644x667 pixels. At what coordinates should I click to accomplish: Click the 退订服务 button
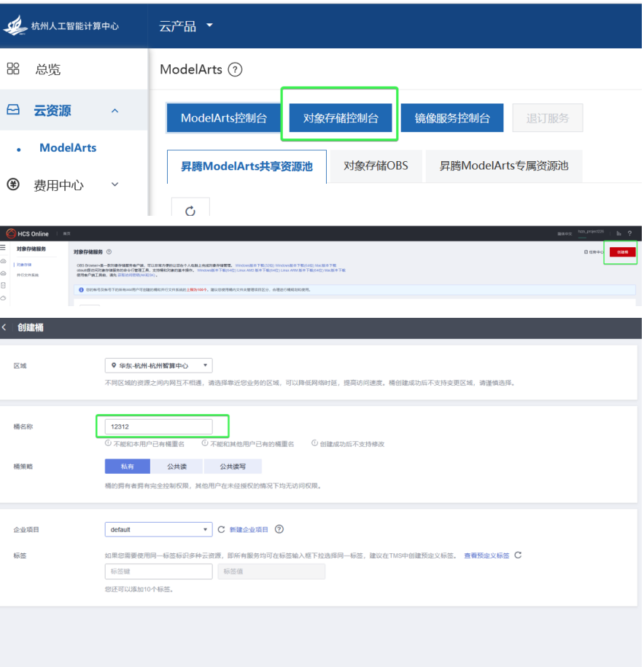(548, 118)
